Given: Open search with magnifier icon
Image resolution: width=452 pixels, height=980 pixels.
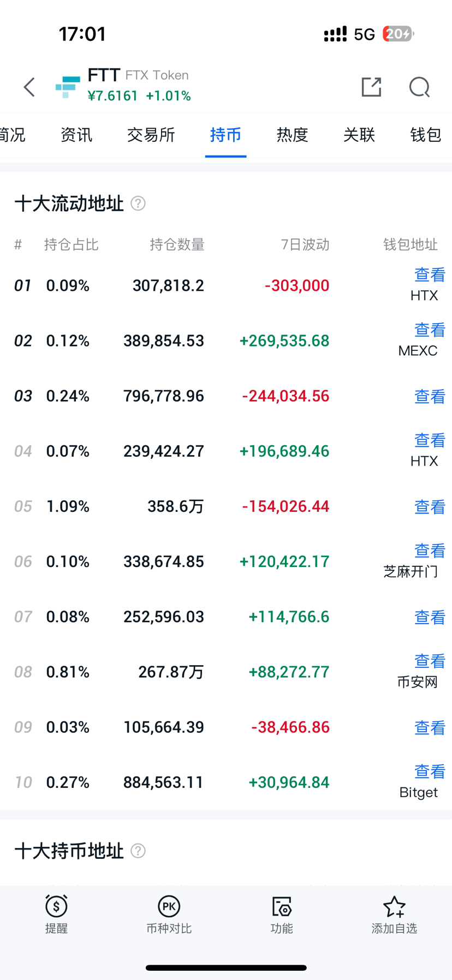Looking at the screenshot, I should coord(419,87).
